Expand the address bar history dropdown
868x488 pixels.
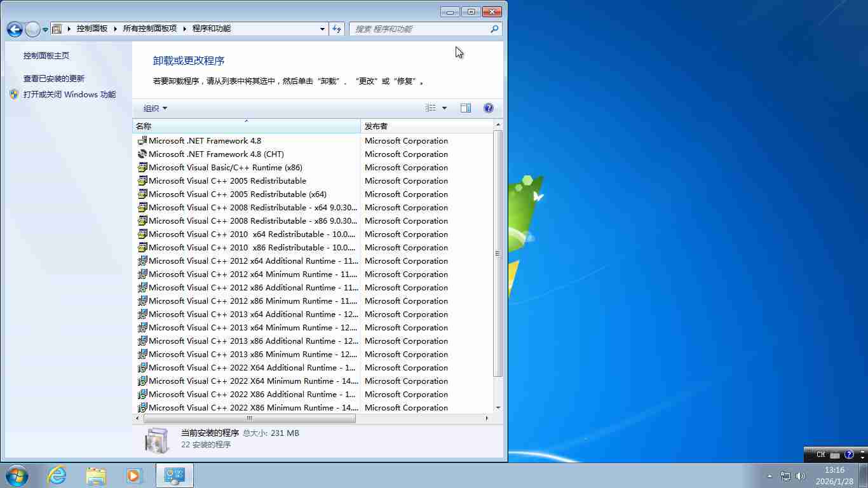[x=322, y=29]
